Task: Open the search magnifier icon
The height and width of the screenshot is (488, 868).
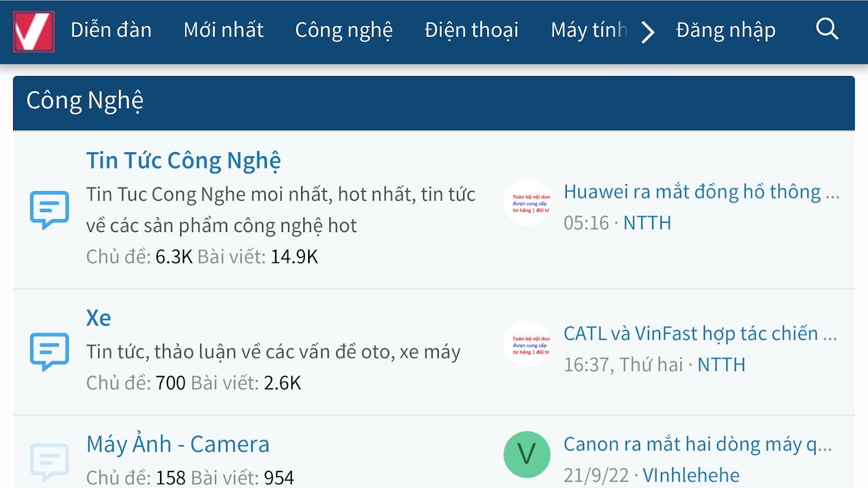Action: (x=827, y=29)
